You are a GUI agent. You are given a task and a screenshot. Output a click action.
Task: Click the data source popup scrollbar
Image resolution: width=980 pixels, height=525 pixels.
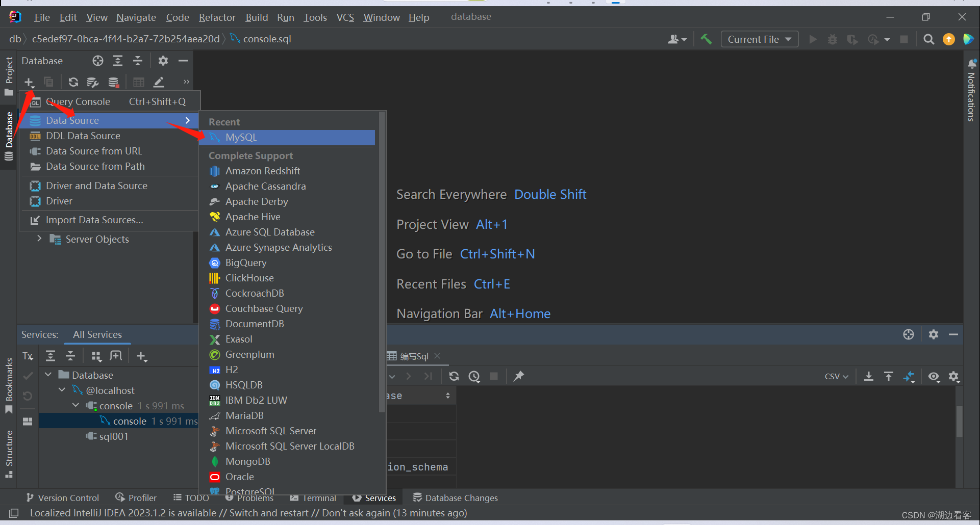382,262
